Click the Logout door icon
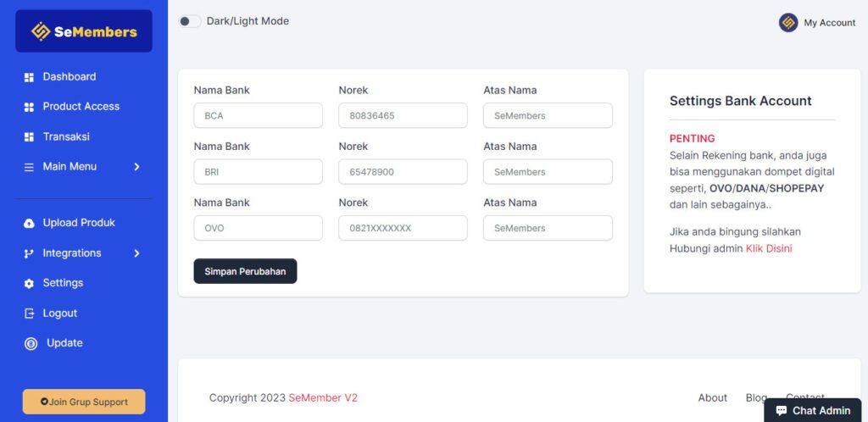 (x=29, y=314)
